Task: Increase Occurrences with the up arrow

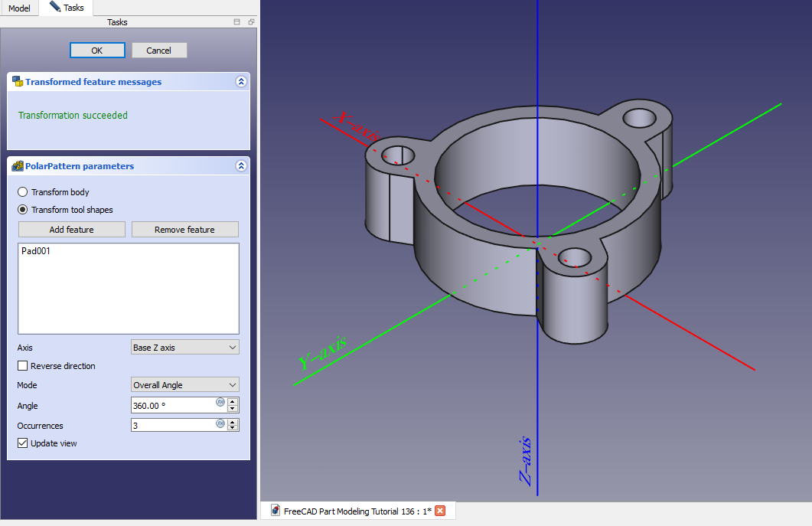Action: point(233,421)
